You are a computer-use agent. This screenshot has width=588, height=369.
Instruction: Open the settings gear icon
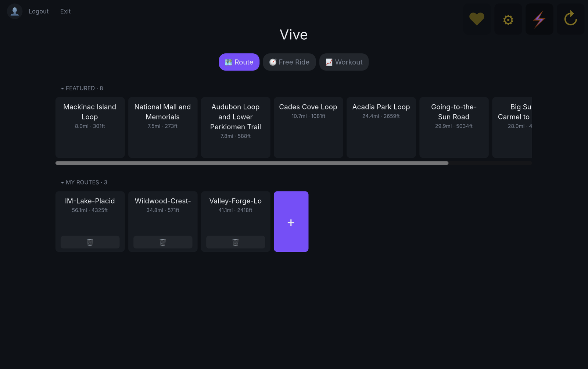coord(508,19)
